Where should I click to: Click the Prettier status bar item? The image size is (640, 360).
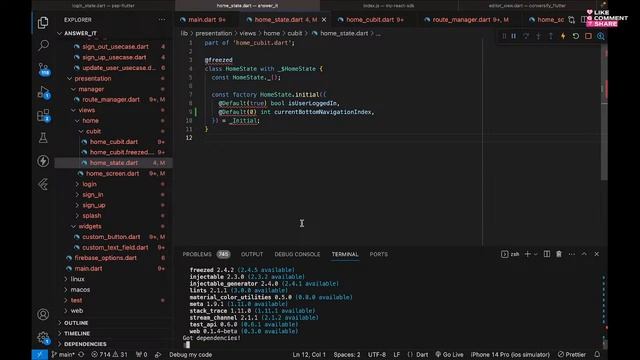tap(572, 355)
